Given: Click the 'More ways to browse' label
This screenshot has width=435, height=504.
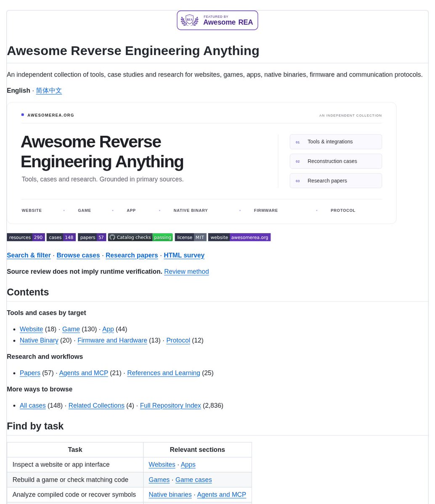Looking at the screenshot, I should point(40,389).
